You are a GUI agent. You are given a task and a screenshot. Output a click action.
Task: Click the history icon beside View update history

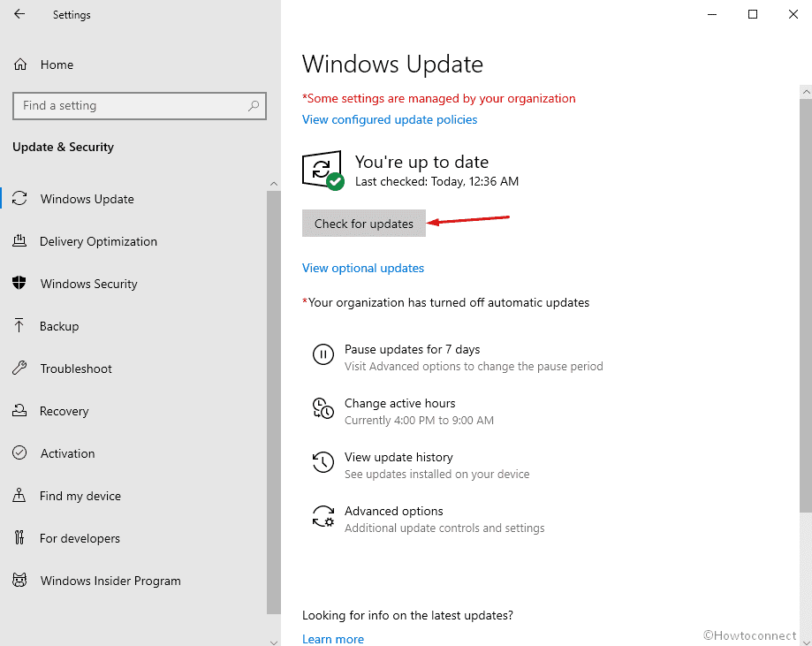coord(323,462)
